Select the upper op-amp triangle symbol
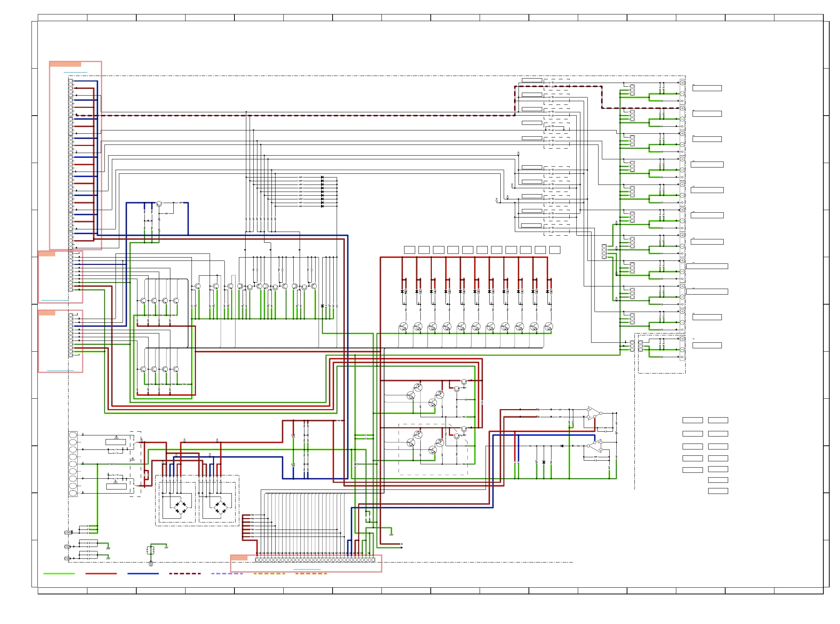The image size is (840, 624). coord(593,413)
